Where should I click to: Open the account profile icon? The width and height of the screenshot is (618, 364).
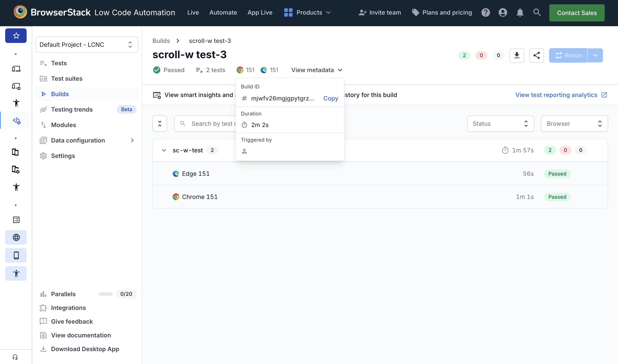pyautogui.click(x=503, y=12)
